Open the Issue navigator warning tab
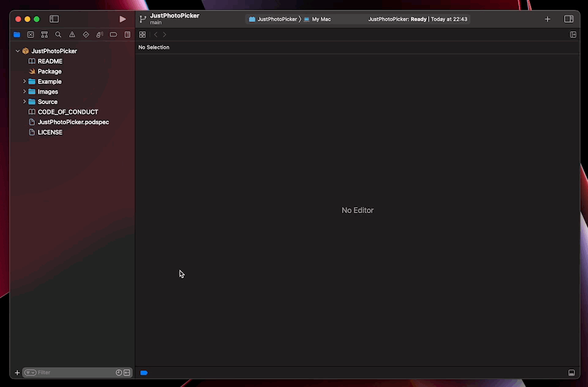The height and width of the screenshot is (387, 588). click(72, 34)
